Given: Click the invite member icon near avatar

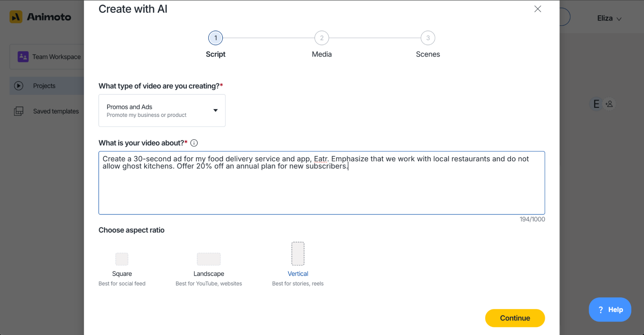Looking at the screenshot, I should click(609, 104).
